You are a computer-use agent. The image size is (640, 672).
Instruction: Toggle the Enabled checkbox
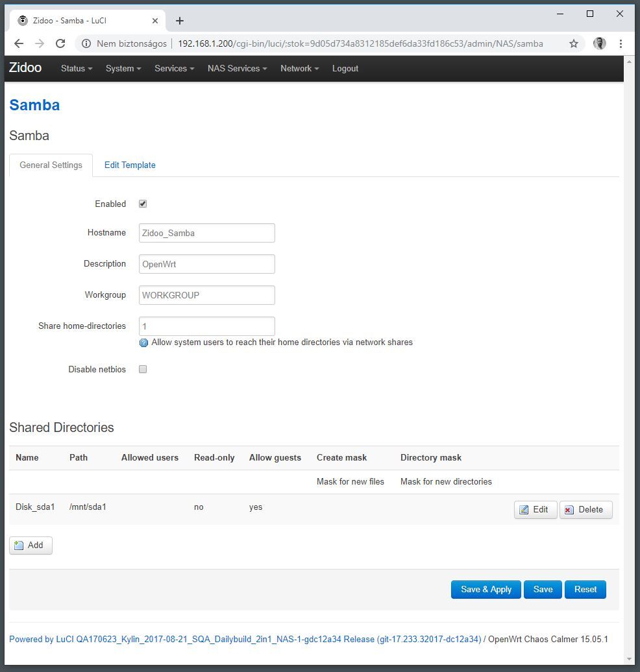click(x=143, y=204)
